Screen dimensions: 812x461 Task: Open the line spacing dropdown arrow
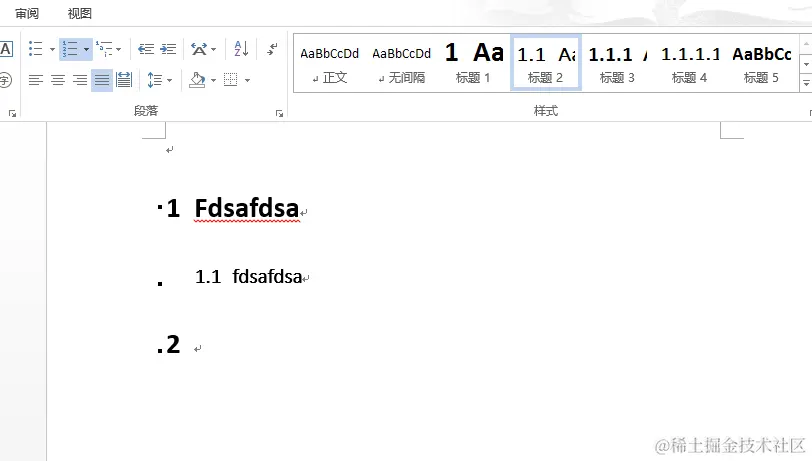[169, 80]
